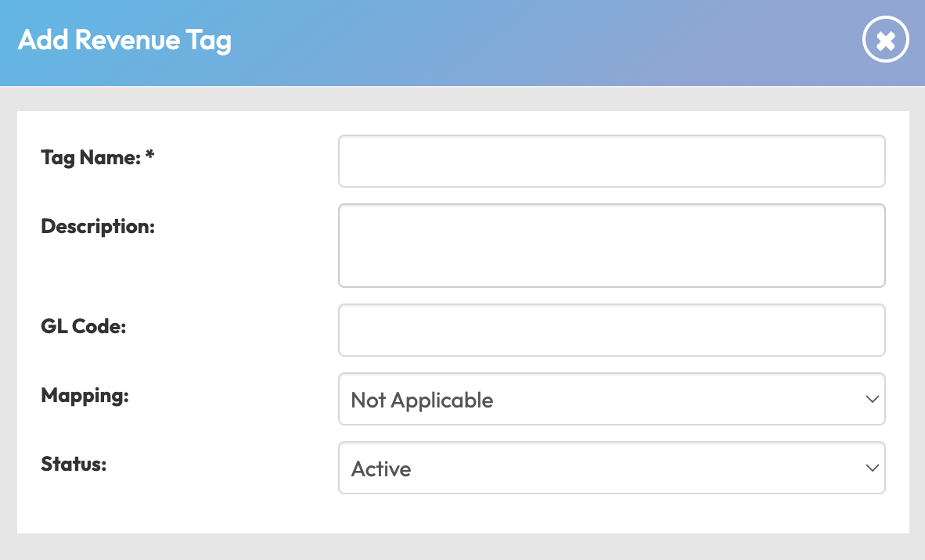
Task: Click into the GL Code field
Action: pos(611,330)
